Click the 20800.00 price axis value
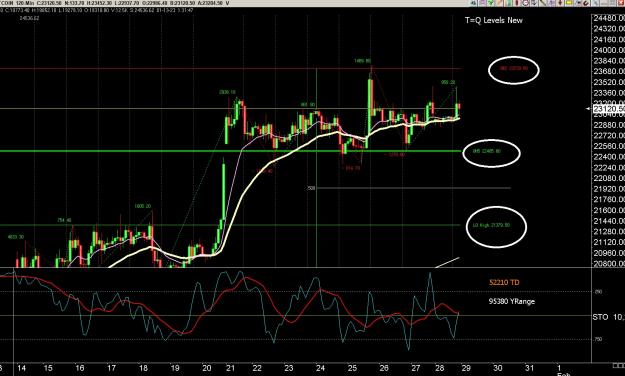625x376 pixels. click(x=609, y=264)
